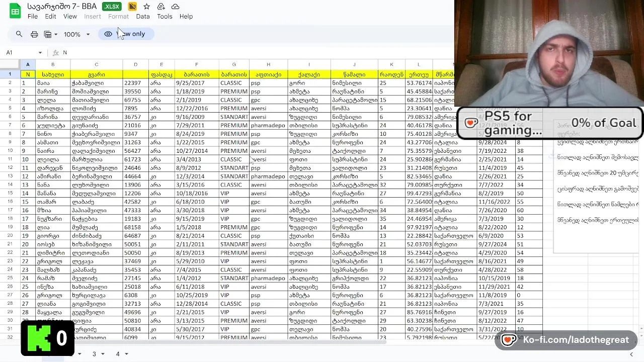Click the yellow icon beside the .XLSX badge
This screenshot has height=362, width=644.
132,7
